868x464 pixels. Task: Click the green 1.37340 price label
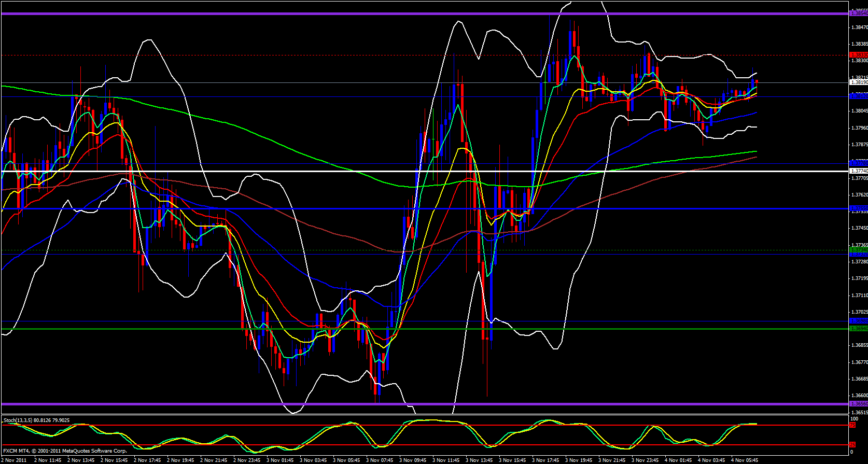[858, 250]
